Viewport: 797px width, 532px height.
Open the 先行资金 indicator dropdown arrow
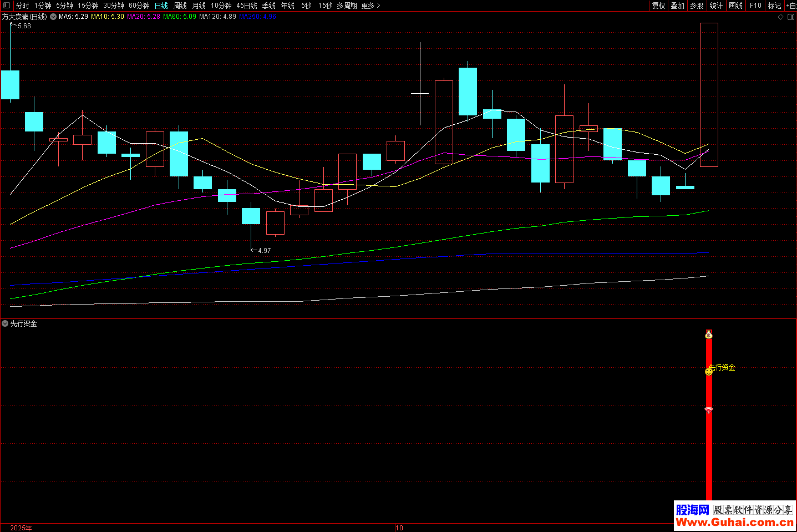tap(5, 323)
